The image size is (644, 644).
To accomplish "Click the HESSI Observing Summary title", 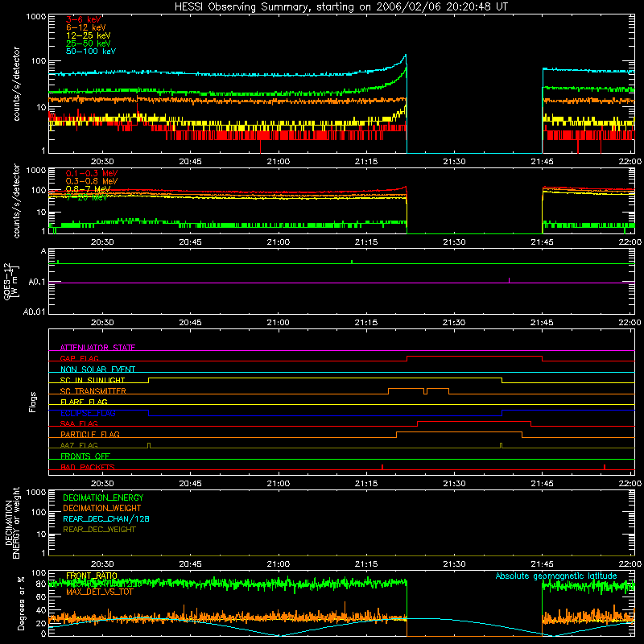I will coord(341,7).
